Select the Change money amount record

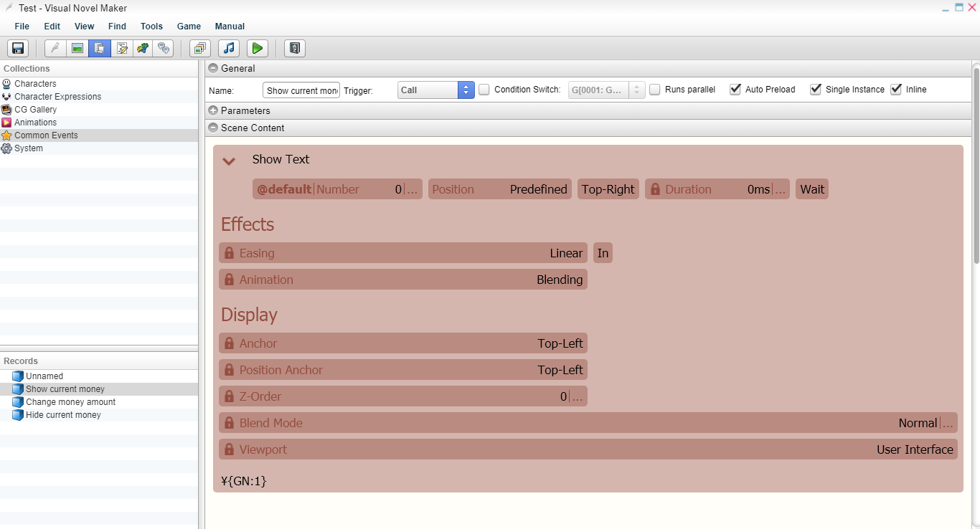pos(70,402)
